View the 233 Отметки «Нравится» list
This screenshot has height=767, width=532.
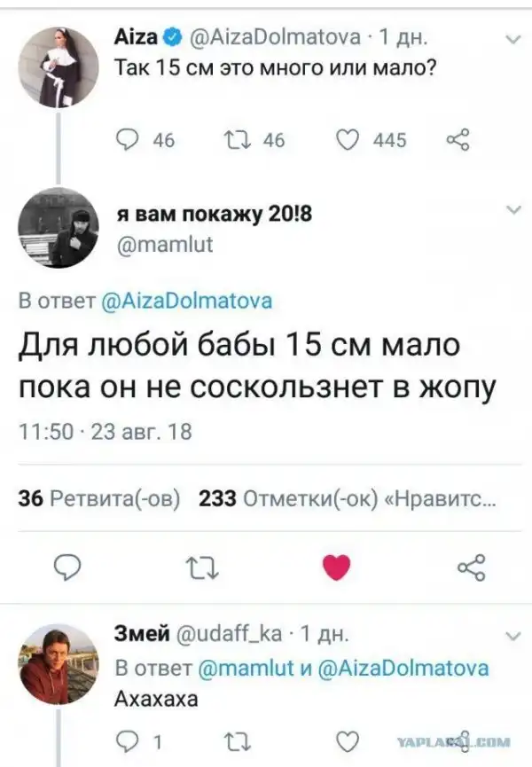click(x=348, y=498)
